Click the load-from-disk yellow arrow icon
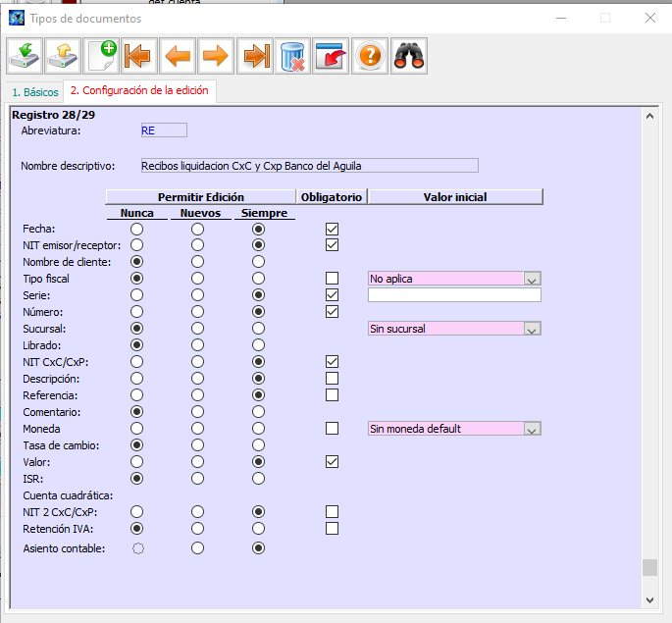The image size is (672, 623). [x=63, y=56]
